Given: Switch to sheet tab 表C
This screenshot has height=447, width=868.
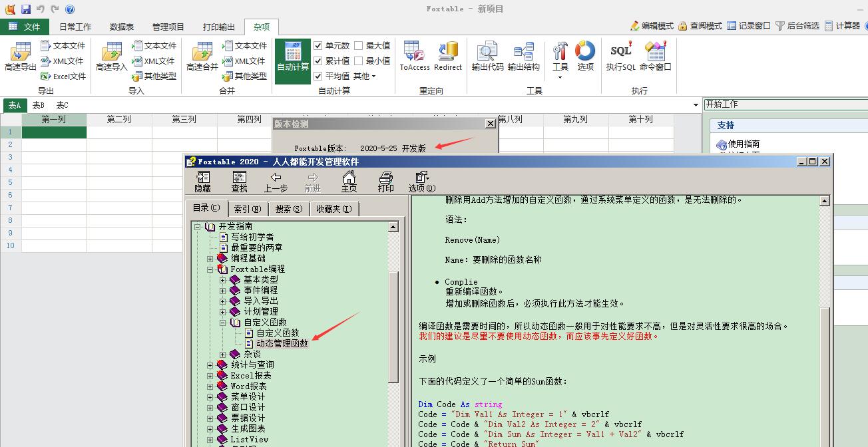Looking at the screenshot, I should [62, 105].
